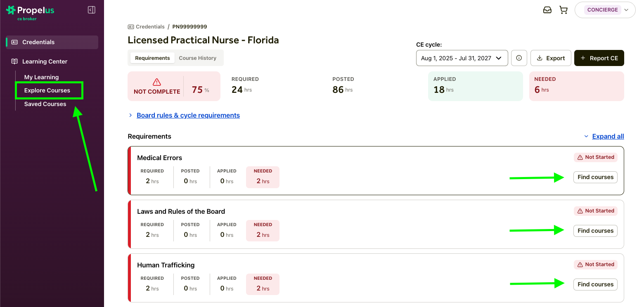
Task: Expand all requirements
Action: point(608,137)
